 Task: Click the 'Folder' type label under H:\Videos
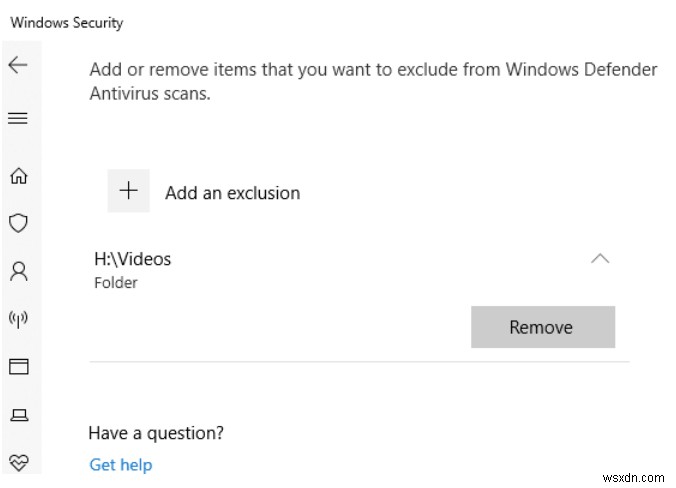point(116,283)
